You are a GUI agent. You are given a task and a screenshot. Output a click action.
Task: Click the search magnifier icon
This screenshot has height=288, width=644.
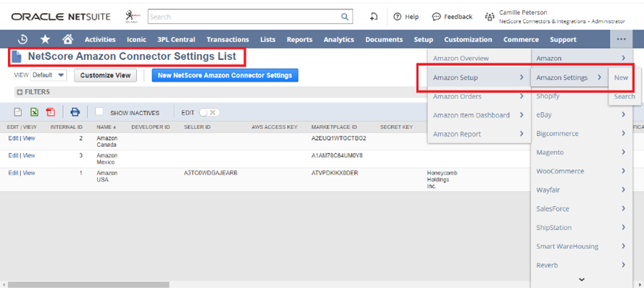pos(345,17)
